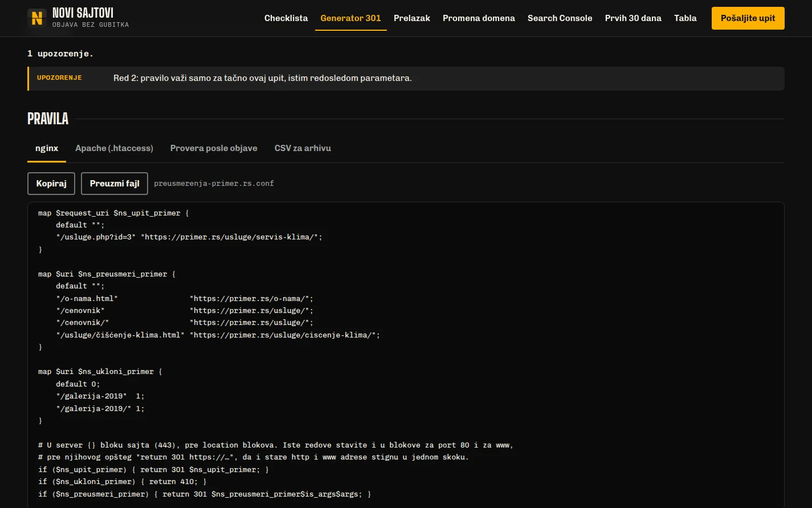812x508 pixels.
Task: Switch to the nginx tab
Action: pos(47,148)
